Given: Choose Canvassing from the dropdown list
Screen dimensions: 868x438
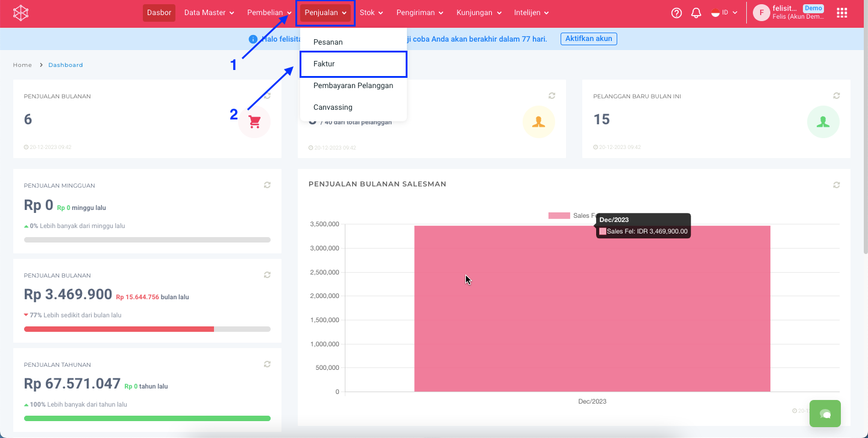Looking at the screenshot, I should pos(333,107).
